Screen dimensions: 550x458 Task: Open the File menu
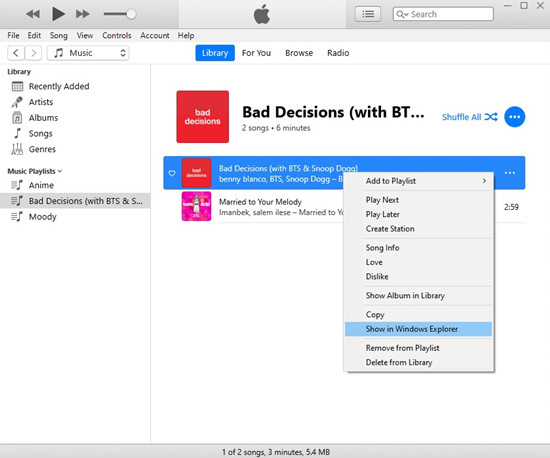pos(13,35)
